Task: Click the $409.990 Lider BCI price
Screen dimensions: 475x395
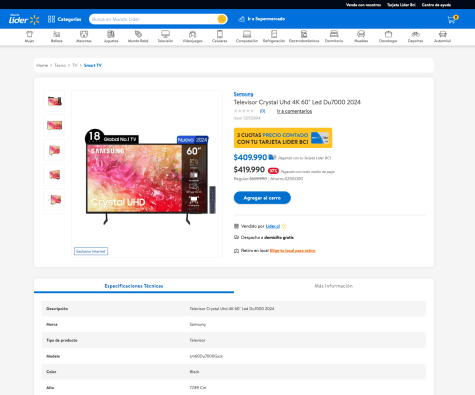Action: click(250, 157)
